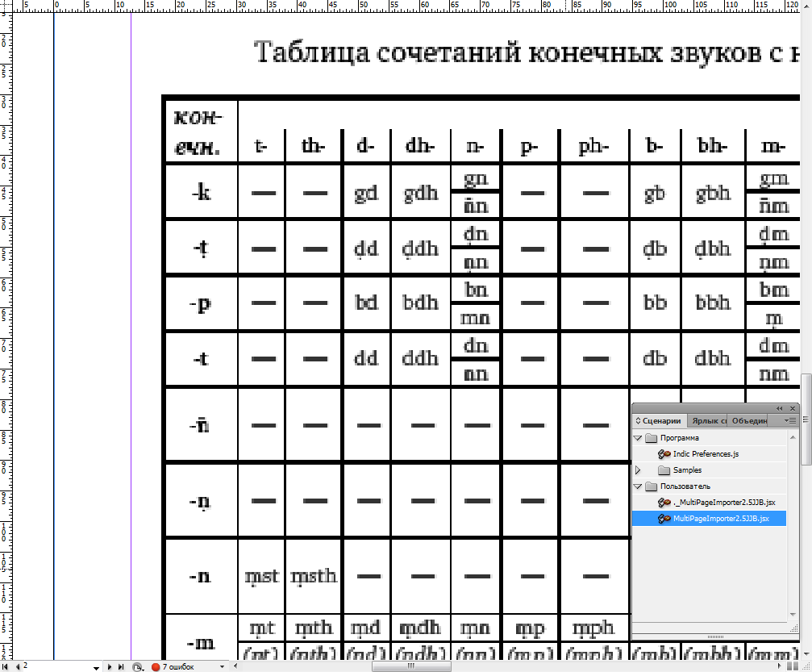Click the horizontal ruler at top
This screenshot has width=812, height=672.
point(406,6)
